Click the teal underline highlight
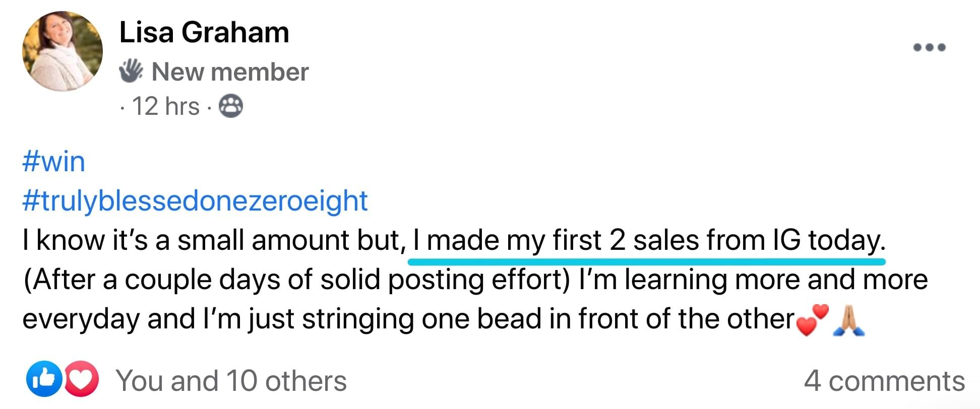The height and width of the screenshot is (409, 980). click(x=646, y=262)
